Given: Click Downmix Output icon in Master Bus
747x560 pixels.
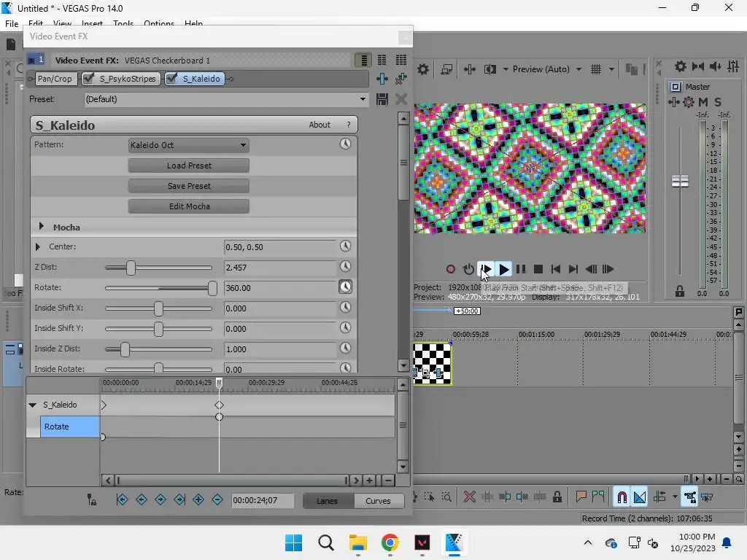Looking at the screenshot, I should click(x=698, y=66).
